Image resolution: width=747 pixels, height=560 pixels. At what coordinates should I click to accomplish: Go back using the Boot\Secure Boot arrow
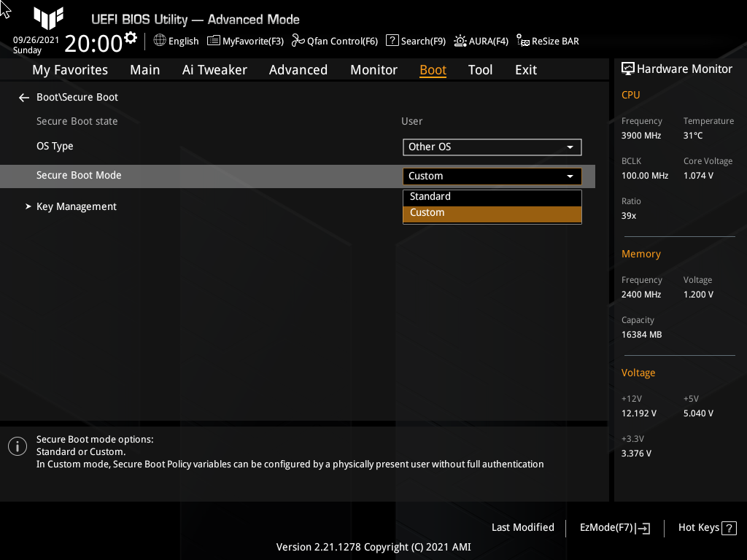tap(23, 96)
